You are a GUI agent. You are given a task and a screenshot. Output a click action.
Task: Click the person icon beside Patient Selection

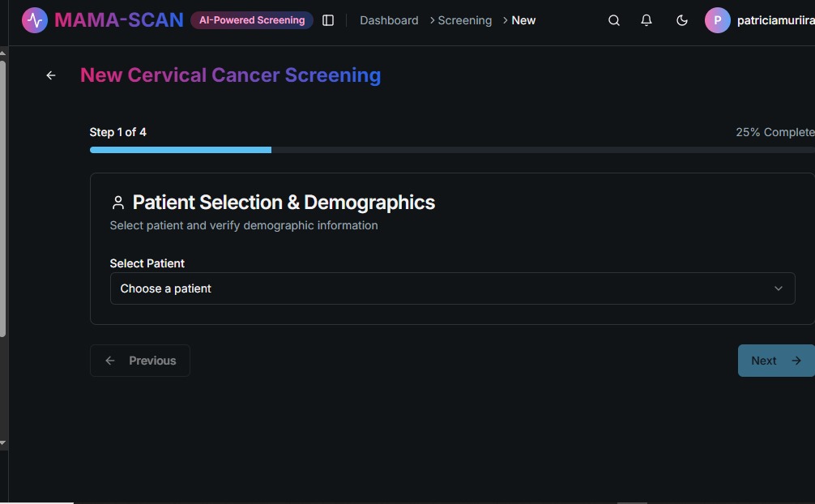[118, 203]
